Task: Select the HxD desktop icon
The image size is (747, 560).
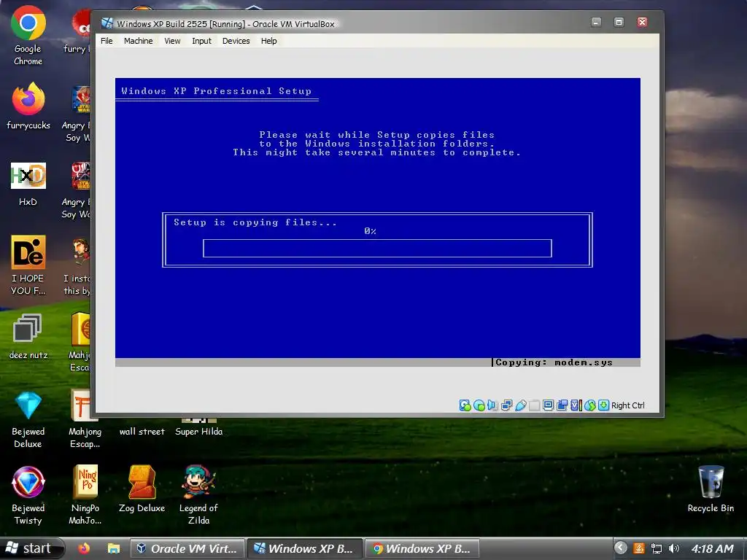Action: coord(28,184)
